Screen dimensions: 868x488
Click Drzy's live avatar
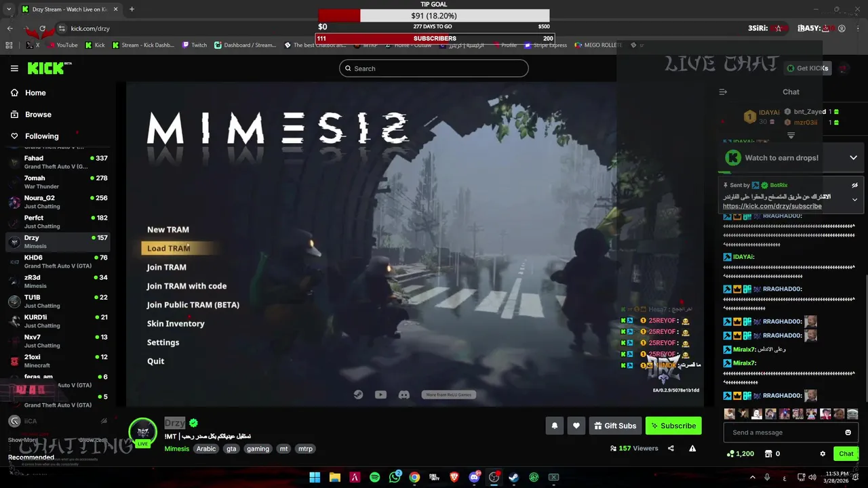point(143,432)
